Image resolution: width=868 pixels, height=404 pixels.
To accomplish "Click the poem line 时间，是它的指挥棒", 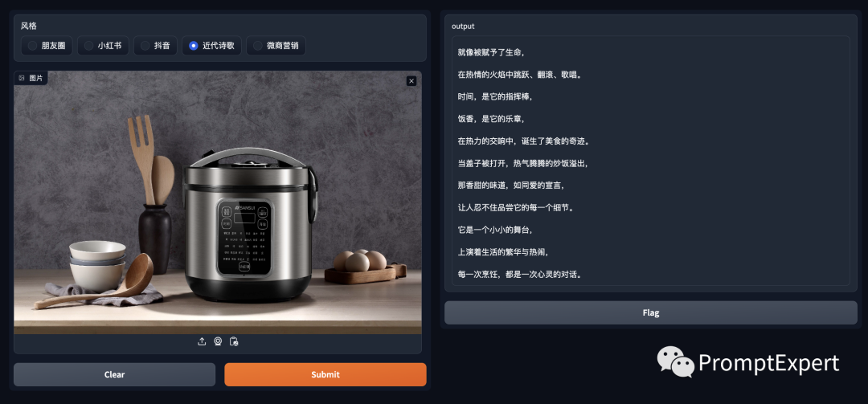I will [x=494, y=96].
